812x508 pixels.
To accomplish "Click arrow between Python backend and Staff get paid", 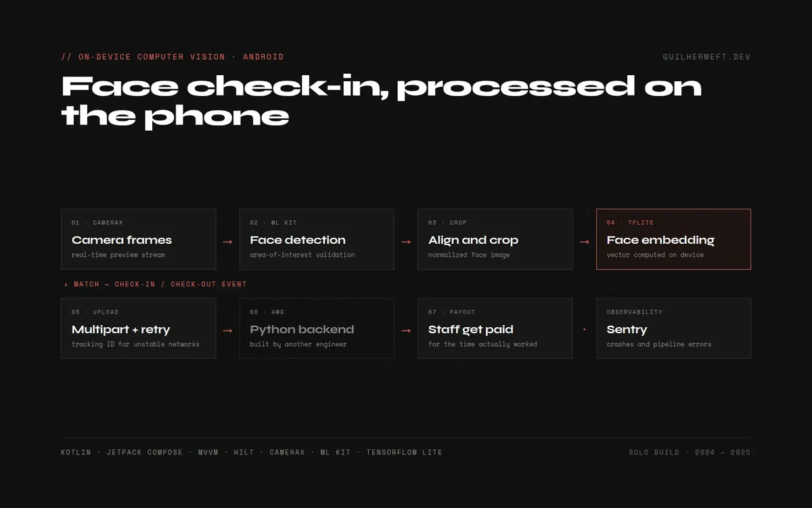I will point(406,331).
